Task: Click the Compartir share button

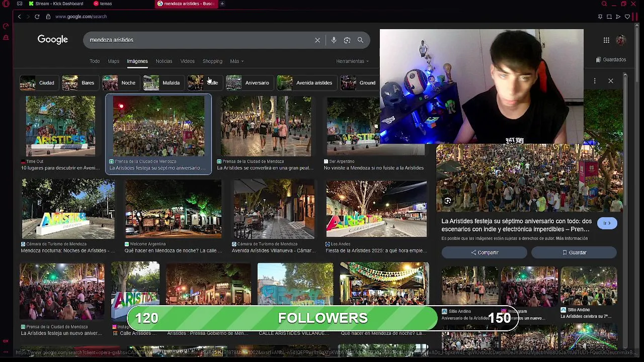Action: pyautogui.click(x=485, y=252)
